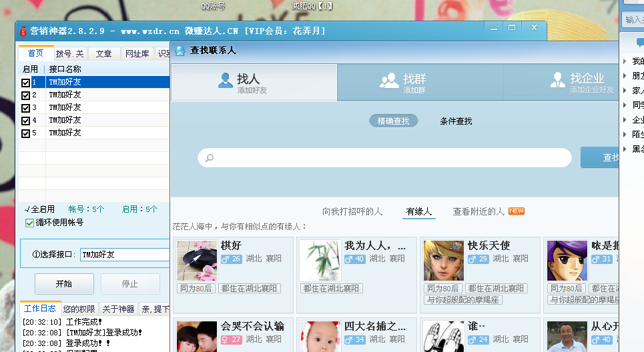Click the Find Contacts window QQ icon
Image resolution: width=644 pixels, height=352 pixels.
point(180,51)
